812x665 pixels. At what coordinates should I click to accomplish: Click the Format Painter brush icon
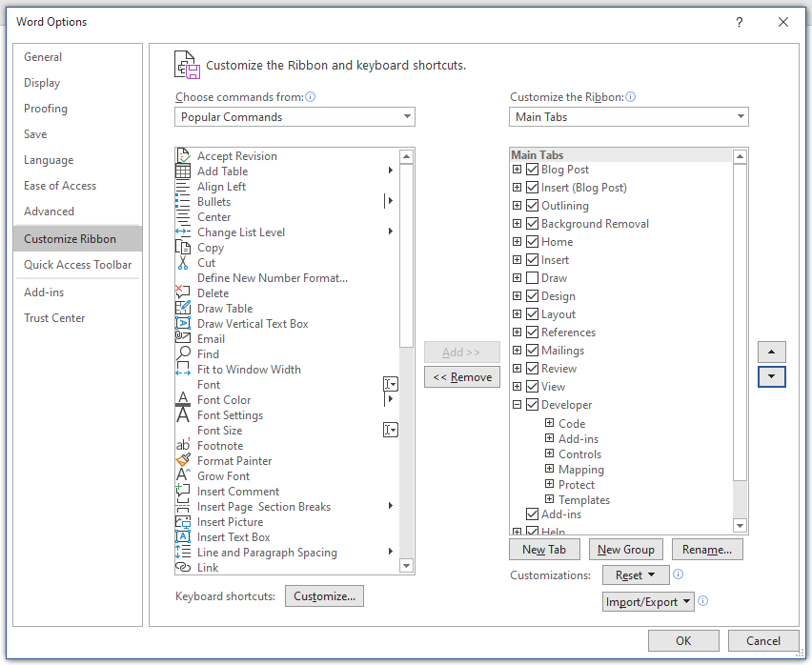(183, 460)
